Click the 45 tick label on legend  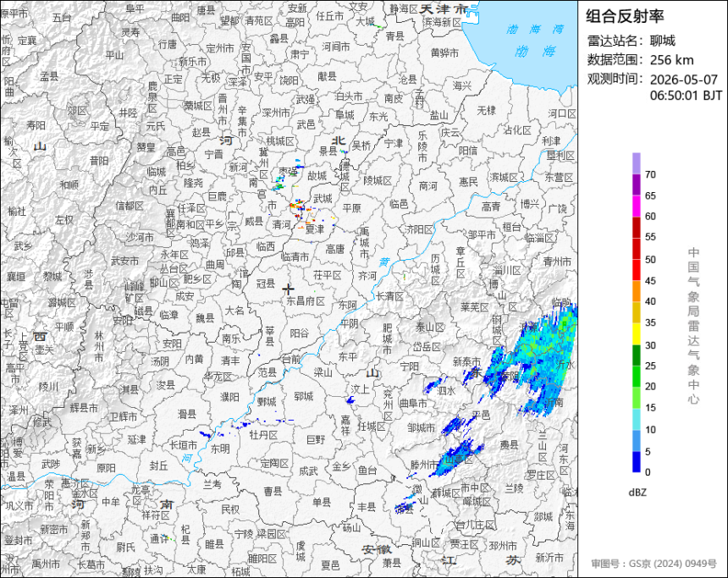[x=650, y=281]
